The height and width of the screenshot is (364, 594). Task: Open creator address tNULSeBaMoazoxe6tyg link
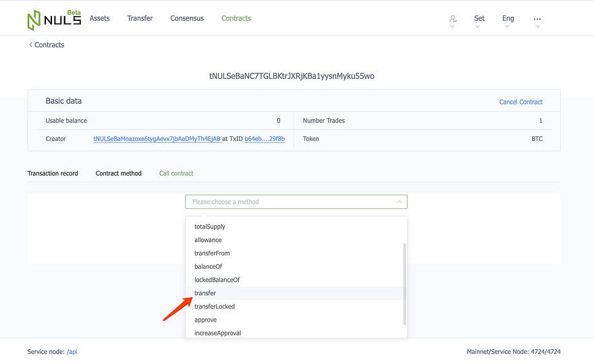157,139
